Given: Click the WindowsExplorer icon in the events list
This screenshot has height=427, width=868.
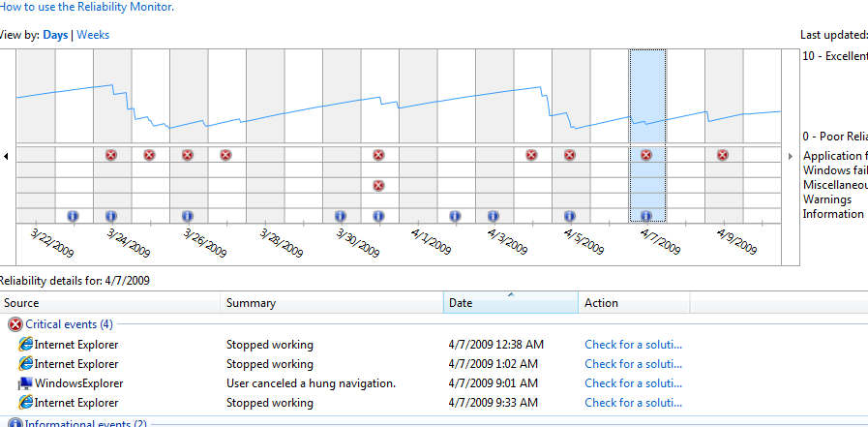Looking at the screenshot, I should pos(25,383).
